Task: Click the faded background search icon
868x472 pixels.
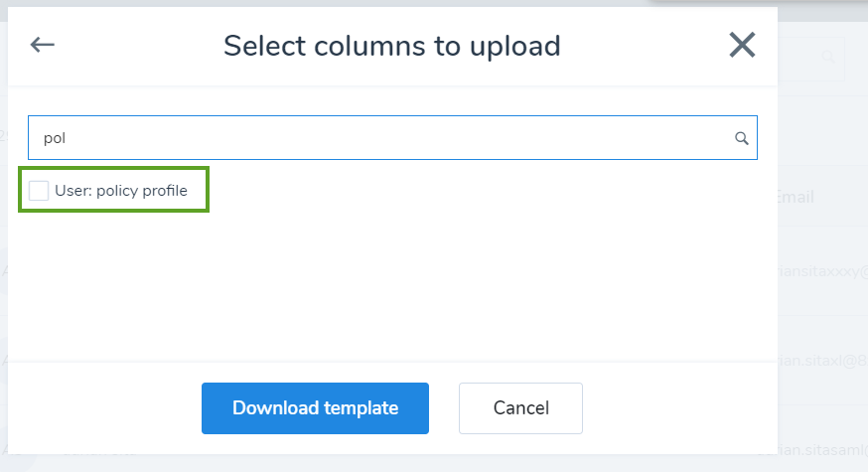Action: [828, 57]
